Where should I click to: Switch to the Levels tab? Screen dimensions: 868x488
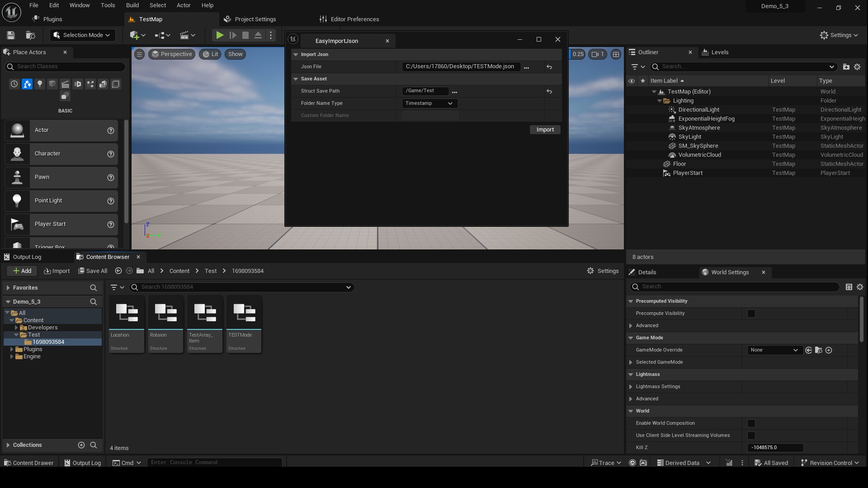pyautogui.click(x=720, y=52)
